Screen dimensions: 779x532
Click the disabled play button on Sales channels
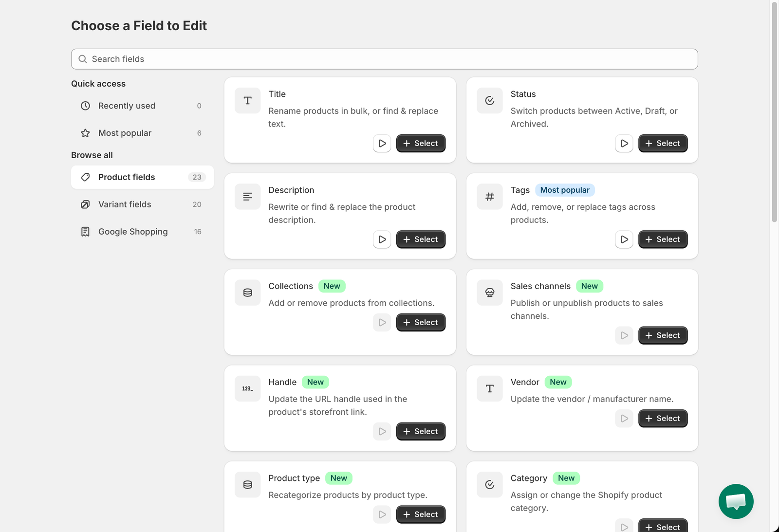pos(624,335)
